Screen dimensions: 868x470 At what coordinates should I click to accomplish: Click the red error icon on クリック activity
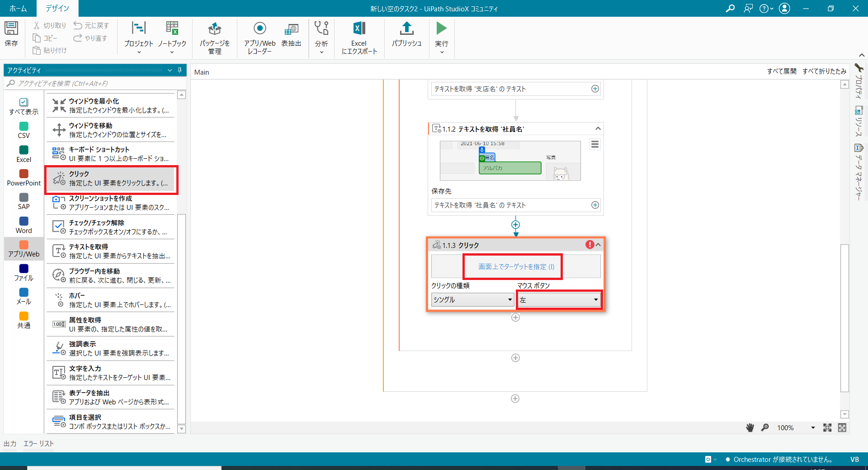[590, 245]
